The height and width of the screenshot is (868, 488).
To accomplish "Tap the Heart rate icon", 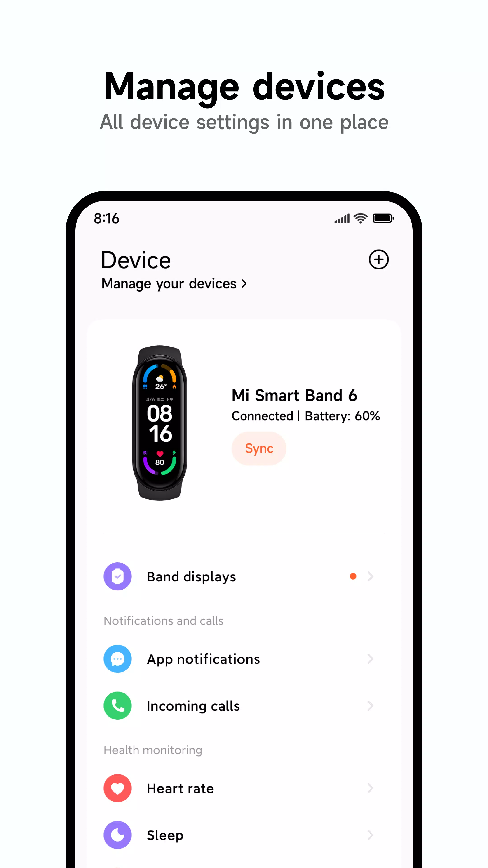I will pos(117,789).
